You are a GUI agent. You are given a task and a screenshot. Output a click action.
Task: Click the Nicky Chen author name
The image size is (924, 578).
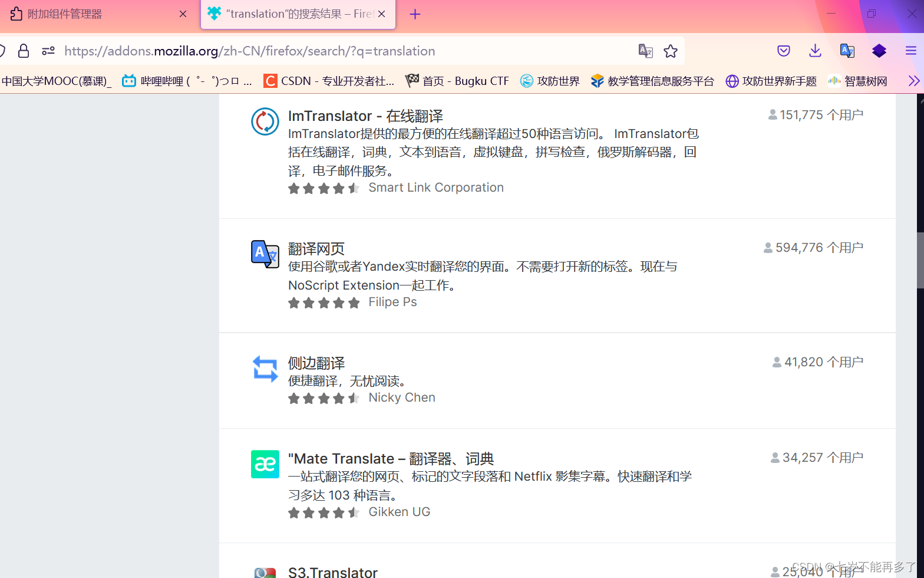[x=402, y=398]
